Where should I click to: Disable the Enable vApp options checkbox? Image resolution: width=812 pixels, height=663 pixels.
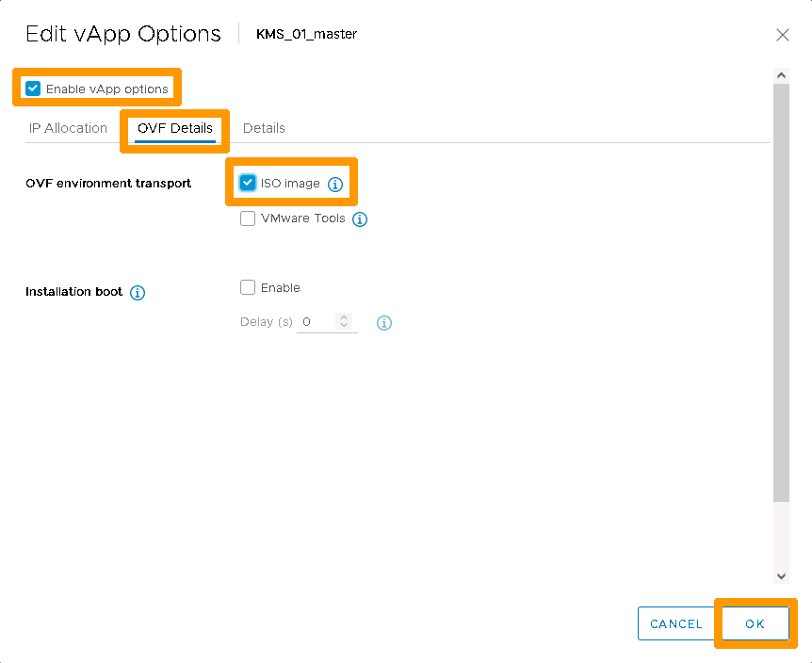point(32,87)
